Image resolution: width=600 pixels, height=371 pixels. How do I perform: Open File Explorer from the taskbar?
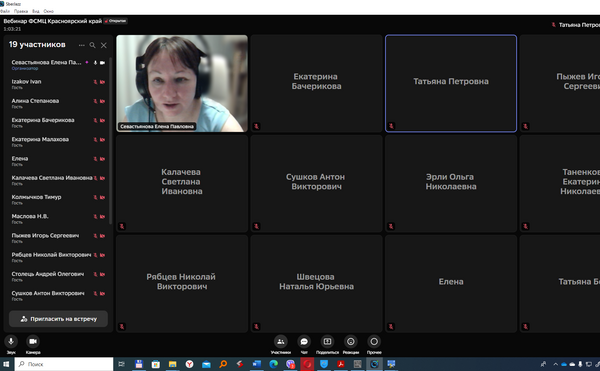pyautogui.click(x=173, y=364)
